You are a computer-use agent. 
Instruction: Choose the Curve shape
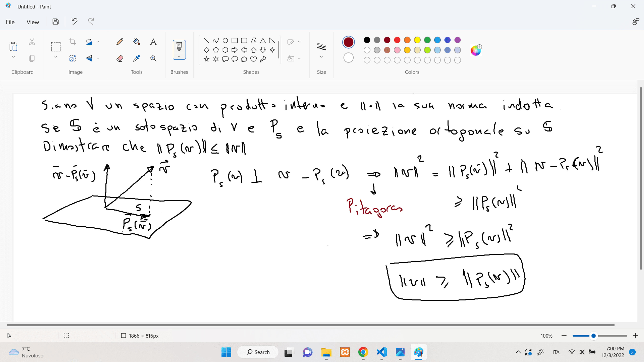(216, 40)
